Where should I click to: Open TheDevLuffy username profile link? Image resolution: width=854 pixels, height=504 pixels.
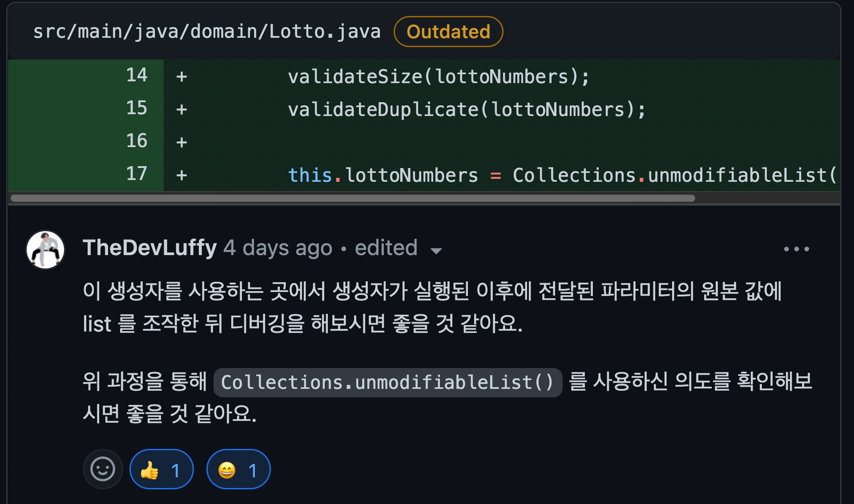[x=149, y=248]
